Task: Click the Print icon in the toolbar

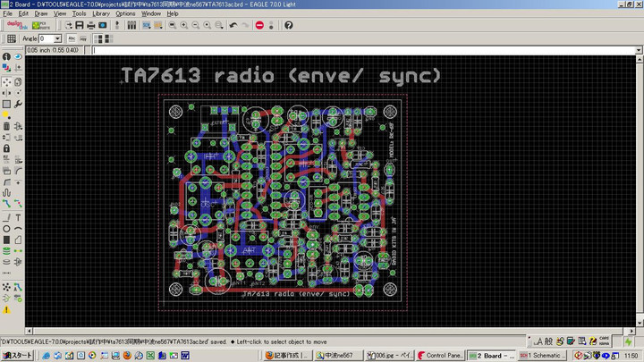Action: tap(90, 25)
